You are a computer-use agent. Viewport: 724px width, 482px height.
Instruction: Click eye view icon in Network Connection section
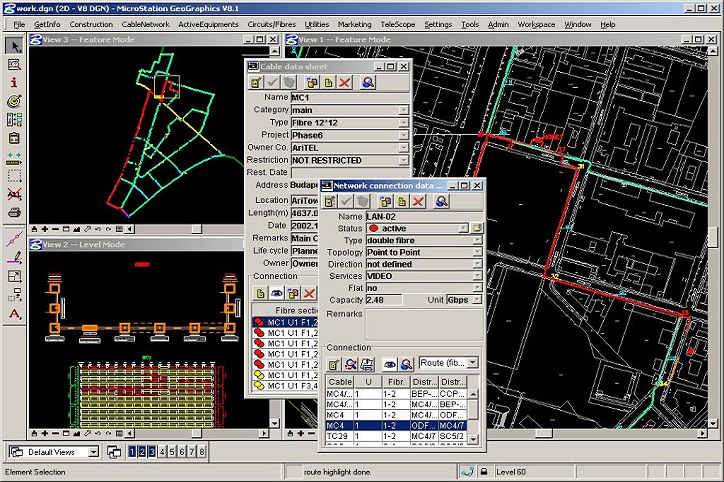tap(390, 364)
